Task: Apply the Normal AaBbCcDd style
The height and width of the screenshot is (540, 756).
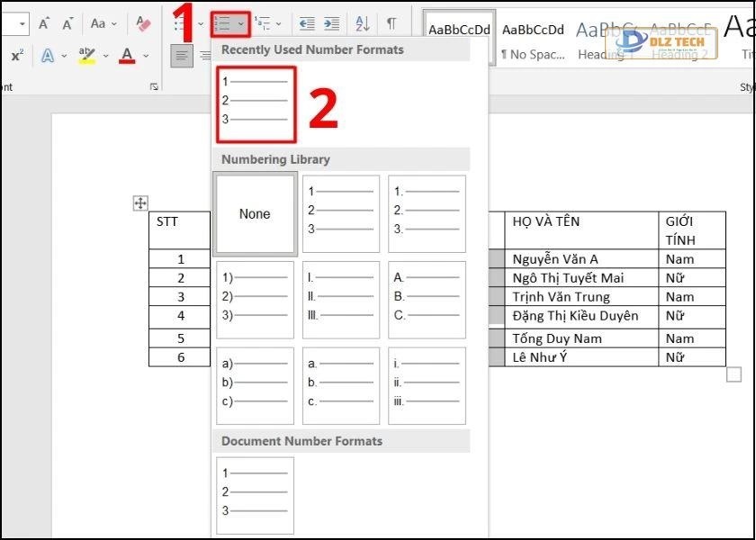Action: pos(459,40)
